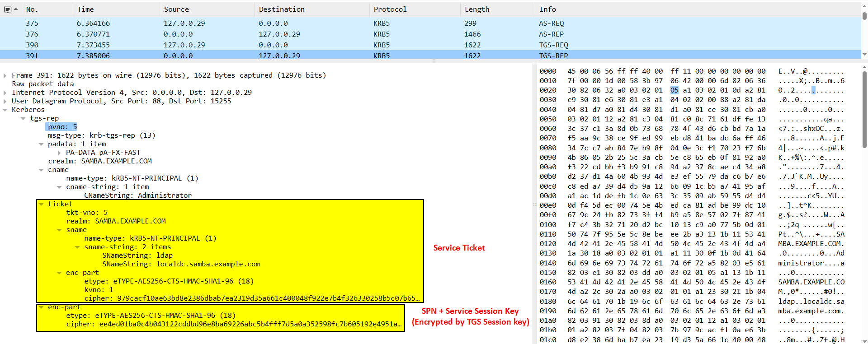Expand the User Datagram Protocol node
This screenshot has height=344, width=868.
5,101
